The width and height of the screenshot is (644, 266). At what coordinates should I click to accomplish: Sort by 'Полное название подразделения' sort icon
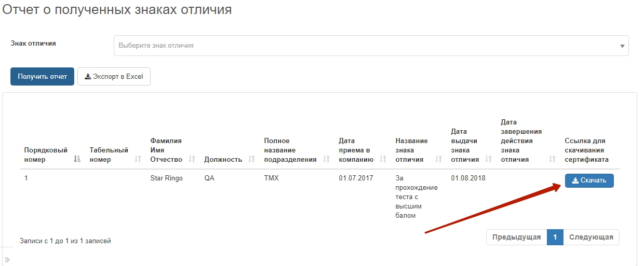tap(326, 159)
